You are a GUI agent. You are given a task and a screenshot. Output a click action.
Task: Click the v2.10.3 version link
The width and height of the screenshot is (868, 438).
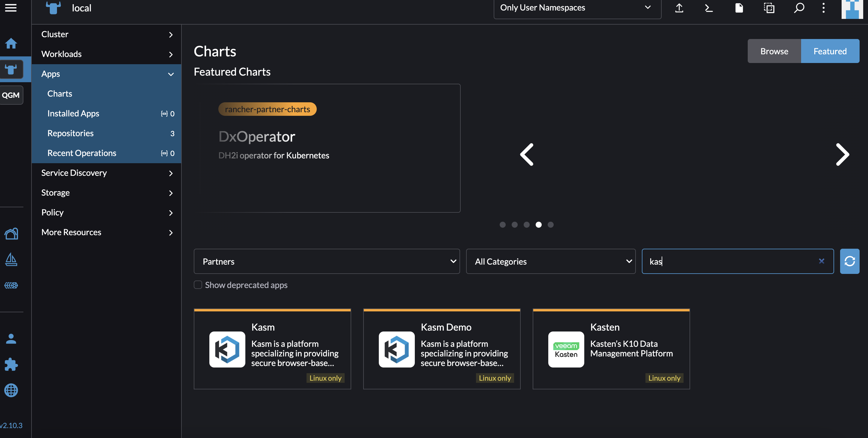pyautogui.click(x=11, y=425)
